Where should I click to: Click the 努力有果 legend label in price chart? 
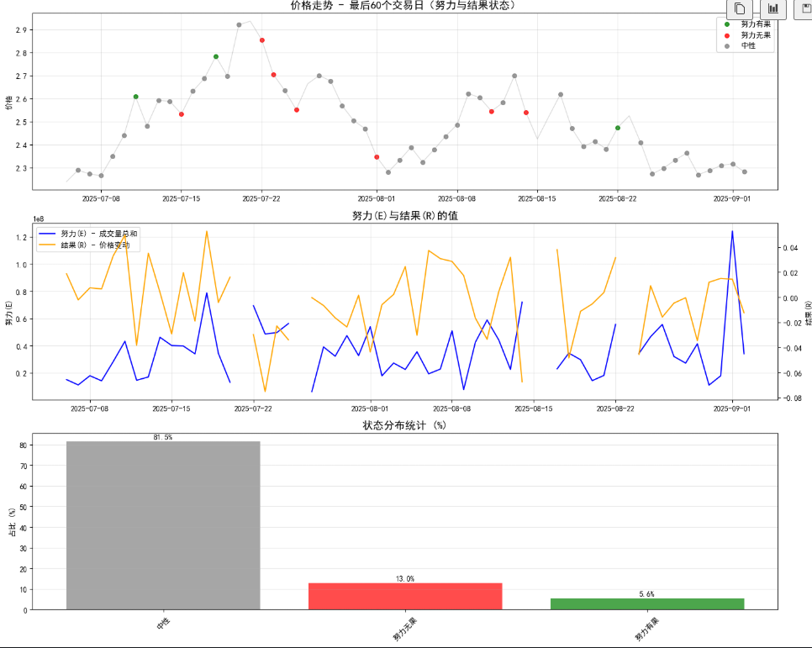756,24
